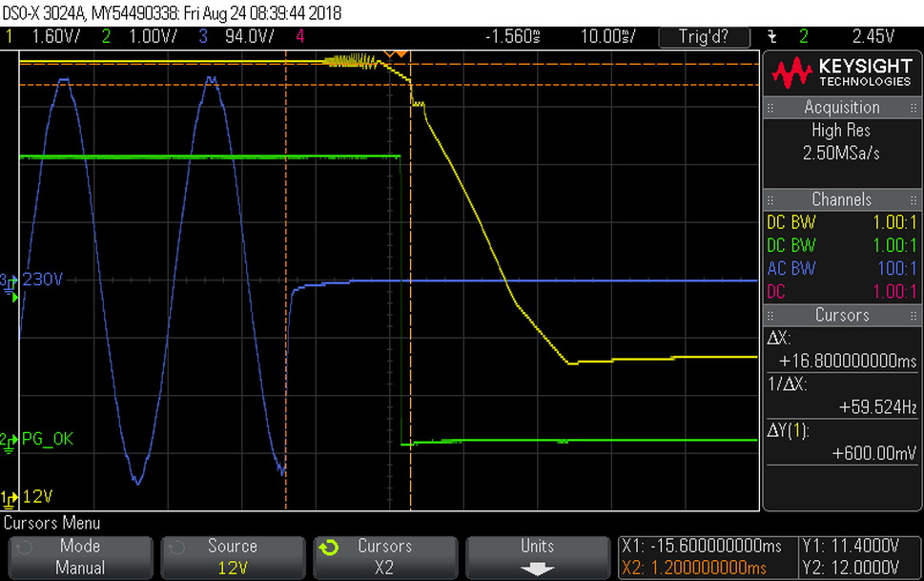This screenshot has height=581, width=924.
Task: Click the Source softkey's back arrow icon
Action: pyautogui.click(x=176, y=548)
